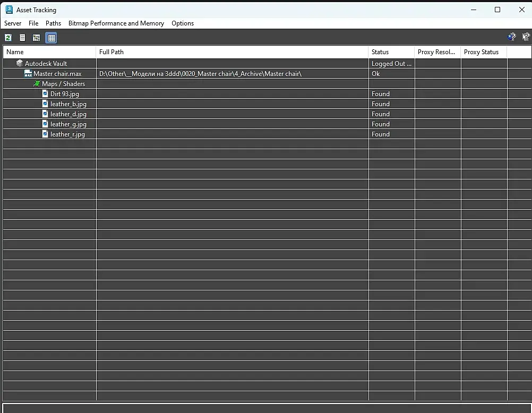Select the leather_r.jpg asset
This screenshot has width=532, height=413.
coord(67,134)
